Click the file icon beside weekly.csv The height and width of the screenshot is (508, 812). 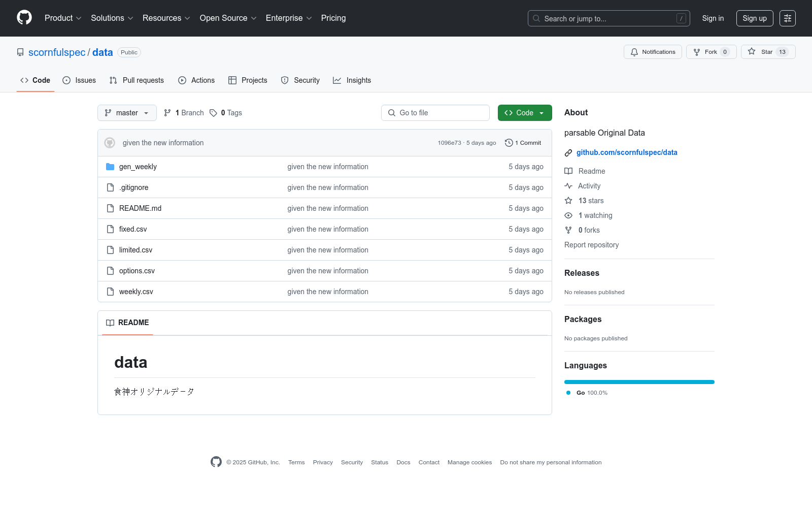110,292
